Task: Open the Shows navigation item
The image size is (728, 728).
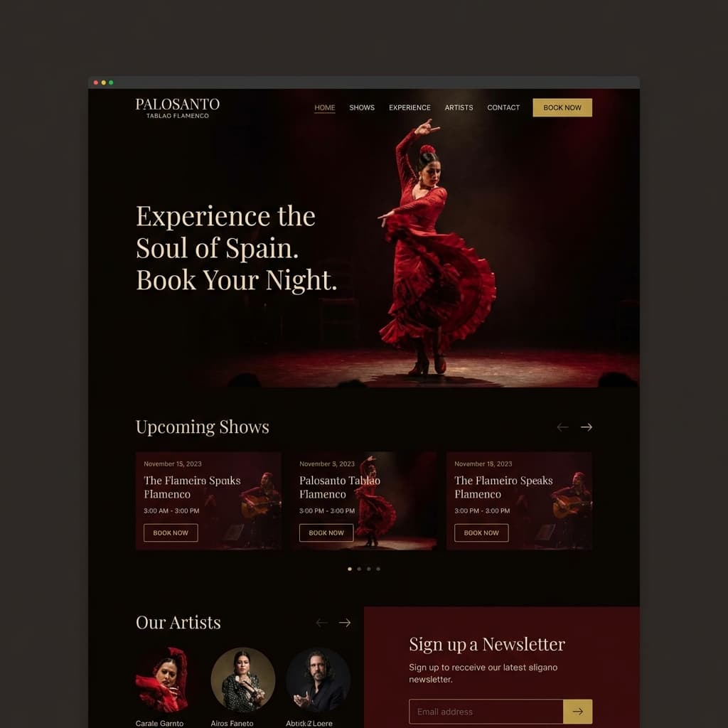Action: point(362,107)
